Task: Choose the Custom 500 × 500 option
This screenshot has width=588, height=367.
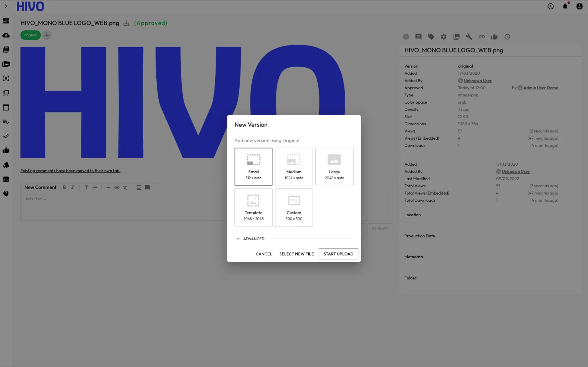Action: pyautogui.click(x=294, y=208)
